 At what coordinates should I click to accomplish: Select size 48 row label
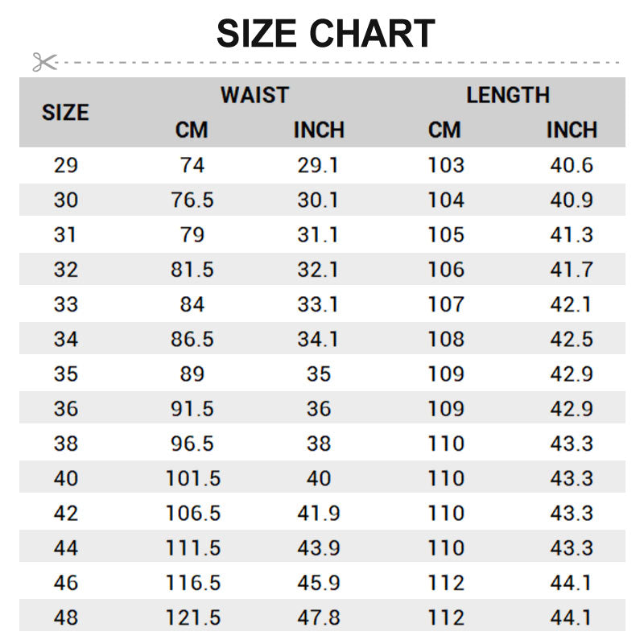click(x=66, y=617)
